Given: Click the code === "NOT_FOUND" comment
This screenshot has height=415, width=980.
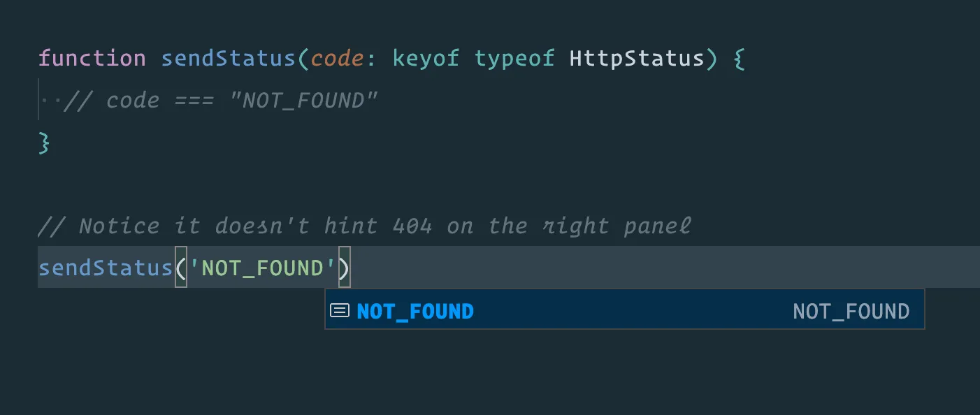Looking at the screenshot, I should click(x=220, y=101).
